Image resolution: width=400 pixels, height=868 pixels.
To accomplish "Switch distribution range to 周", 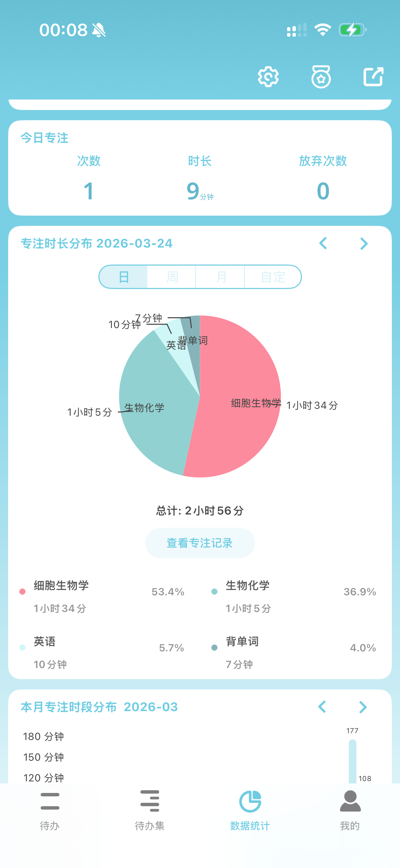I will click(x=172, y=277).
